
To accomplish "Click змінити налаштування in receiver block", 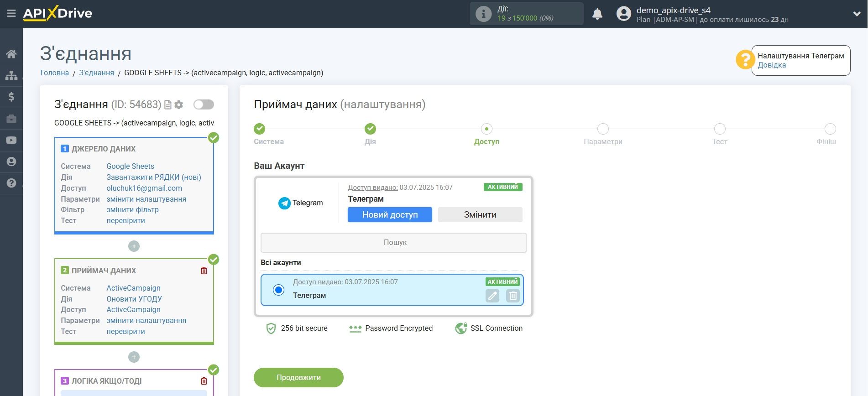I will pyautogui.click(x=146, y=321).
